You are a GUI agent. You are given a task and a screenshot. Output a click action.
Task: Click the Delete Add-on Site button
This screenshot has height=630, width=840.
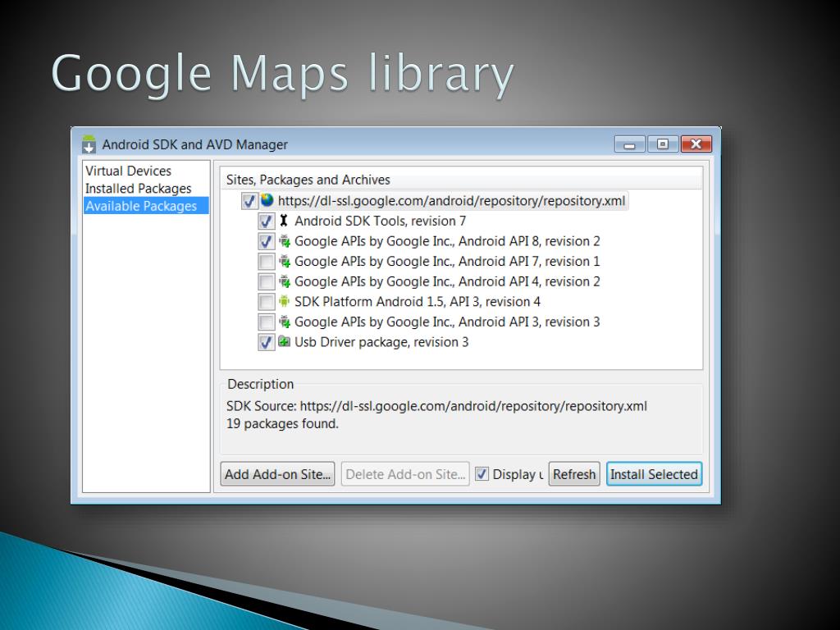pyautogui.click(x=405, y=474)
